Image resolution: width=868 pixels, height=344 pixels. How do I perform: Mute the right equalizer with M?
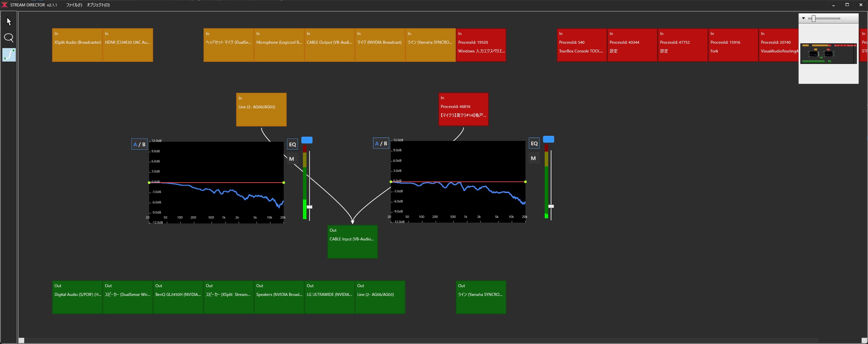[533, 158]
